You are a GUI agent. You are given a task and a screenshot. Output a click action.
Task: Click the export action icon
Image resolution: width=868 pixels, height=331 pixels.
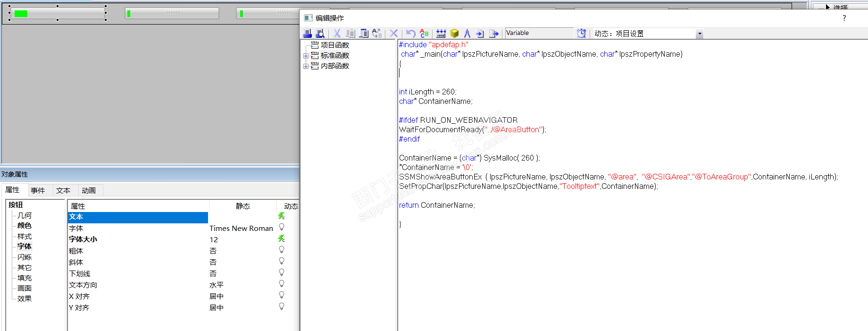pos(494,34)
